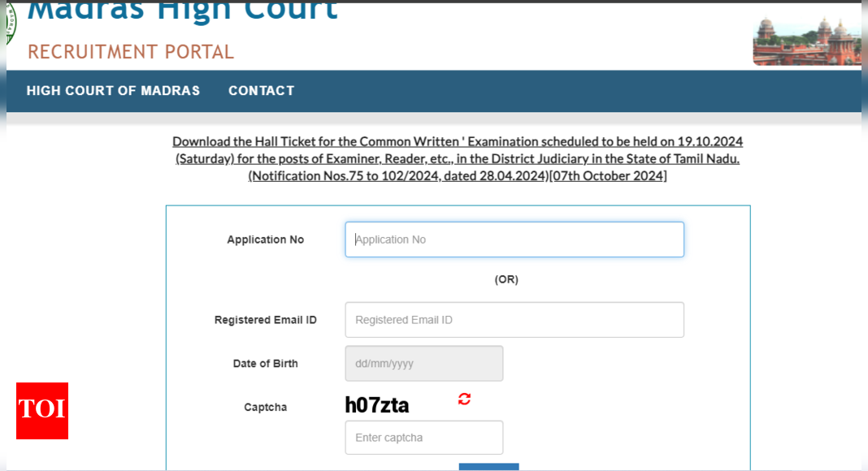
Task: Click the blue submit button below captcha
Action: [x=488, y=468]
